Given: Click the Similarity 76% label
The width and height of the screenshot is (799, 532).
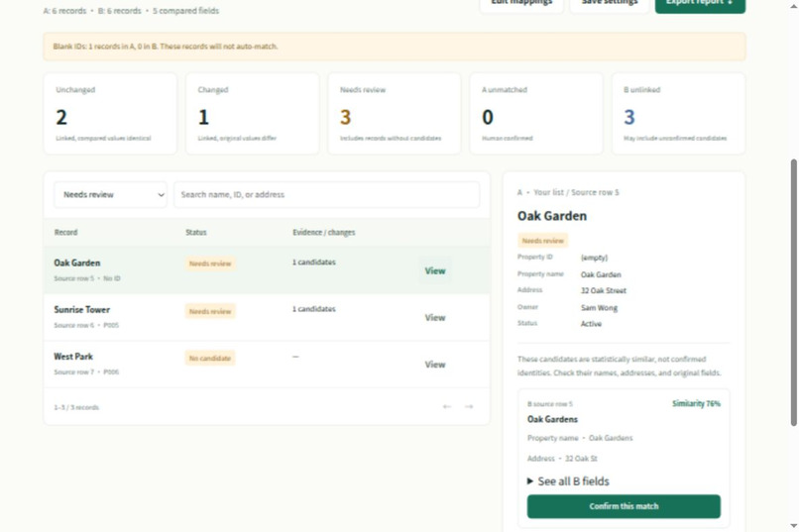Looking at the screenshot, I should pos(696,404).
